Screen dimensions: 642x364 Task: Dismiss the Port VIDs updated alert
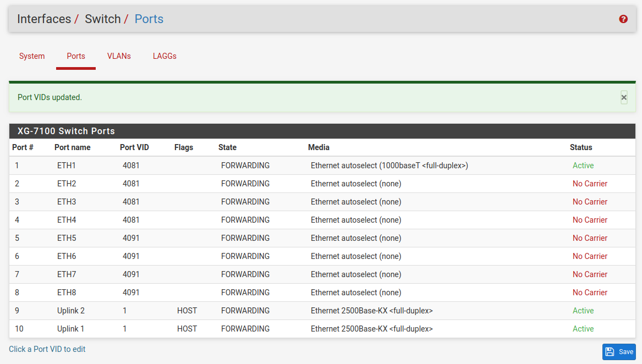(x=624, y=97)
